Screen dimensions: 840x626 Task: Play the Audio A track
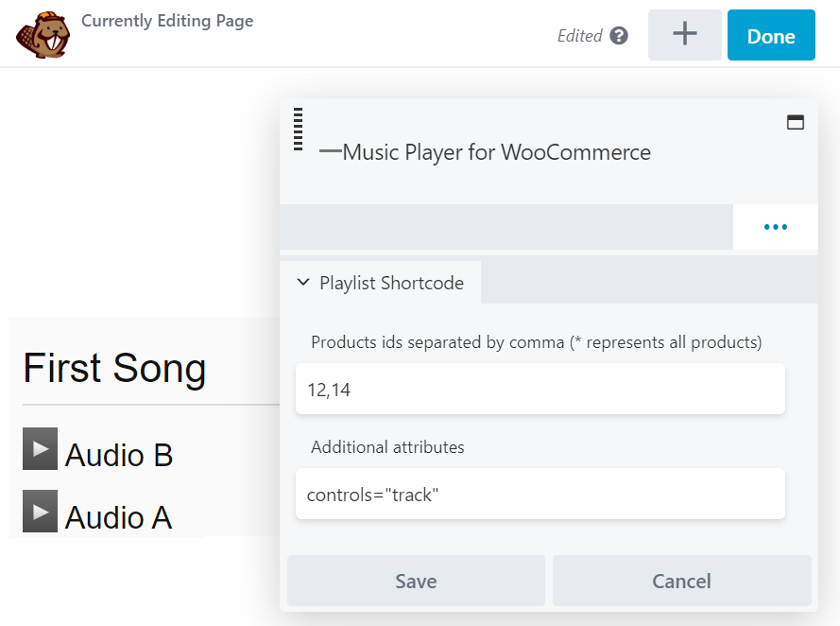[40, 512]
